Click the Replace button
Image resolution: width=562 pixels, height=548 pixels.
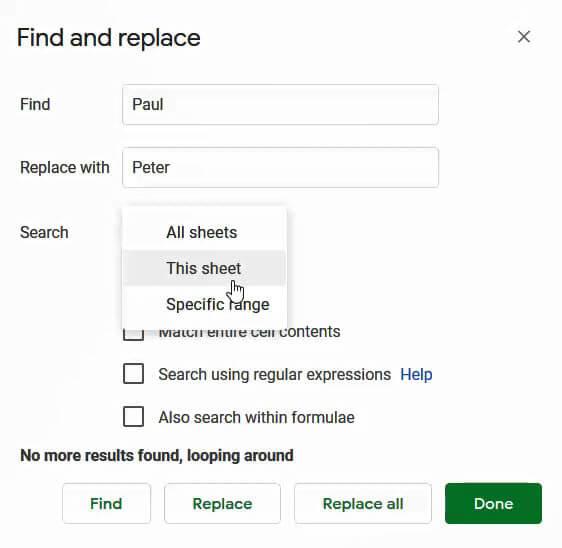tap(222, 504)
